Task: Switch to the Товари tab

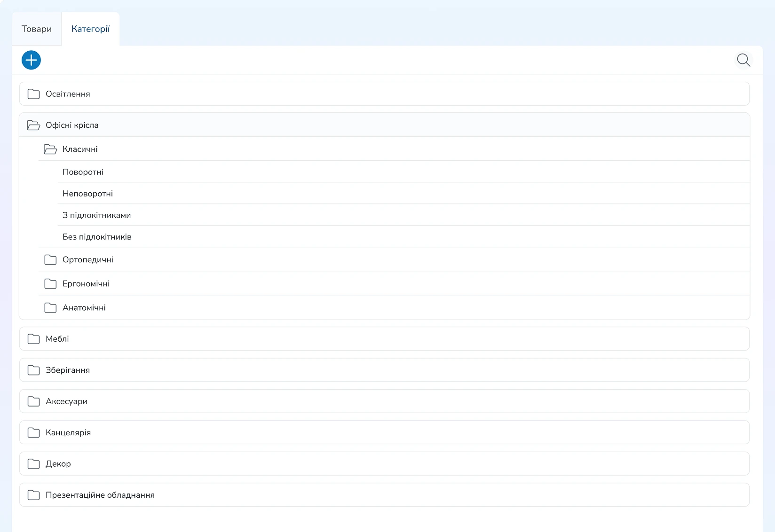Action: 37,29
